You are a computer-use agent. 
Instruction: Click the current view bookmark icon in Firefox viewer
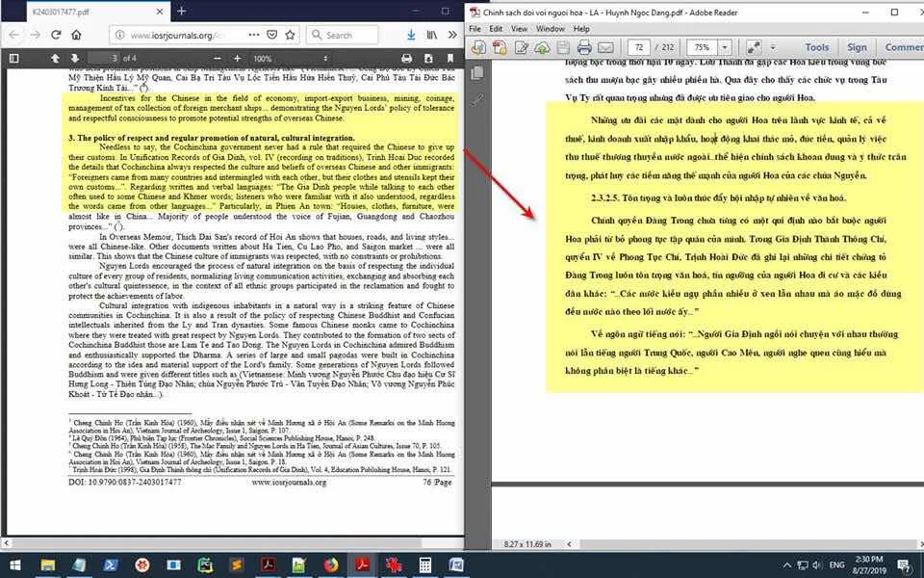(x=450, y=59)
